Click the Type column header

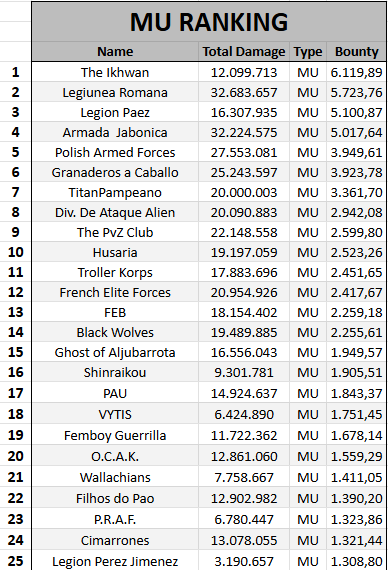coord(308,52)
